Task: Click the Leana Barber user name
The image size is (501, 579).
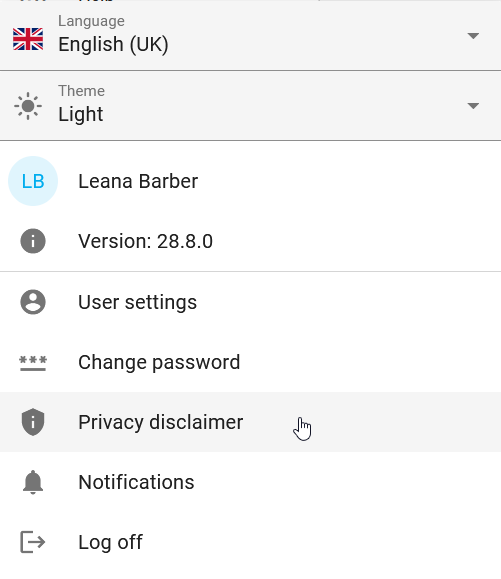Action: [x=138, y=181]
